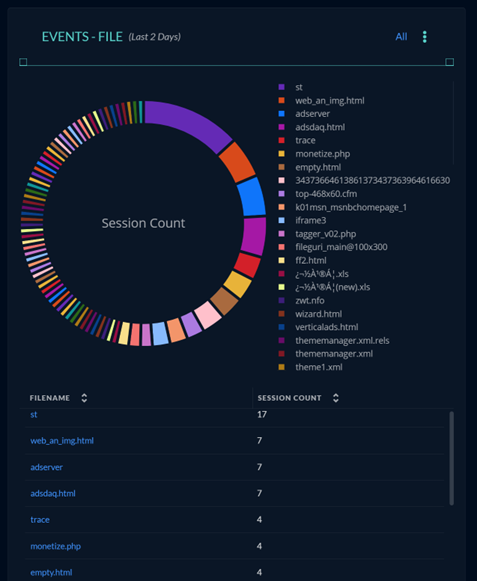Click the orange web_an_img.html donut segment
The width and height of the screenshot is (477, 581).
(x=237, y=162)
